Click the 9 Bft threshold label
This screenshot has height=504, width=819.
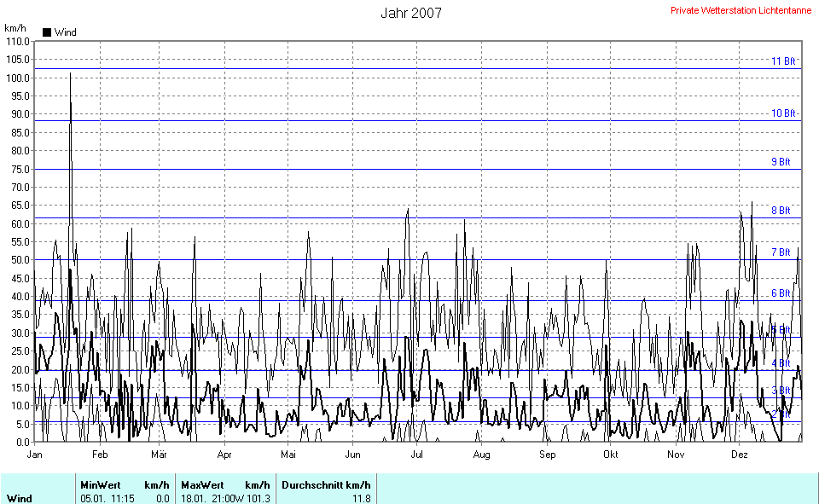point(781,162)
